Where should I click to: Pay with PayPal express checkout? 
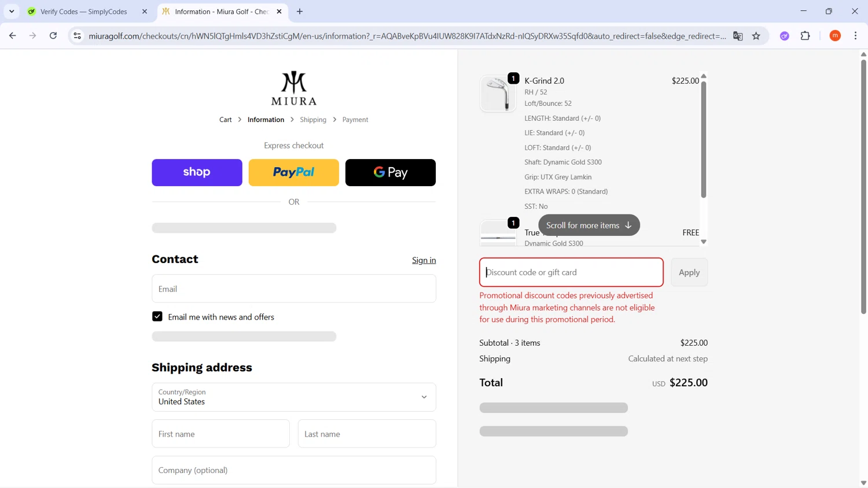point(293,172)
